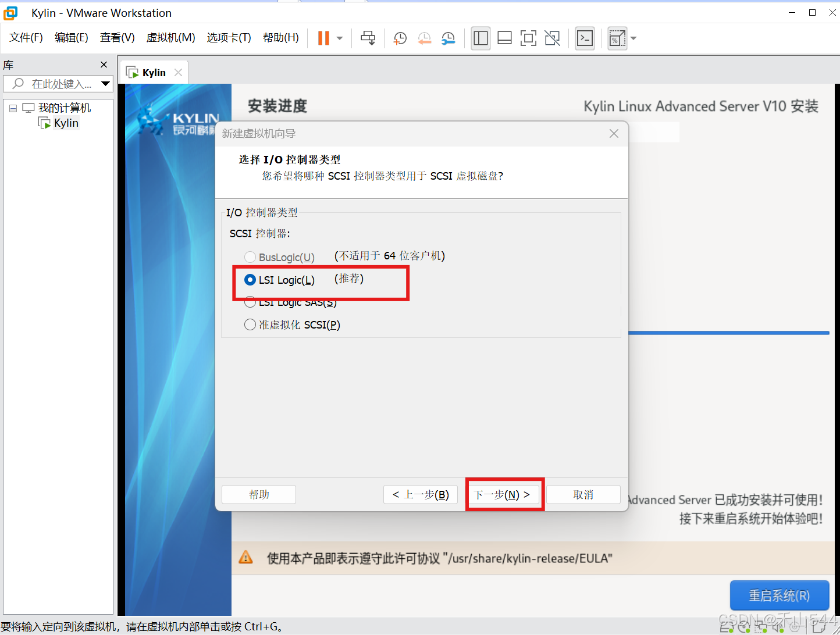840x635 pixels.
Task: Go back with 上一步(B) button
Action: (x=421, y=494)
